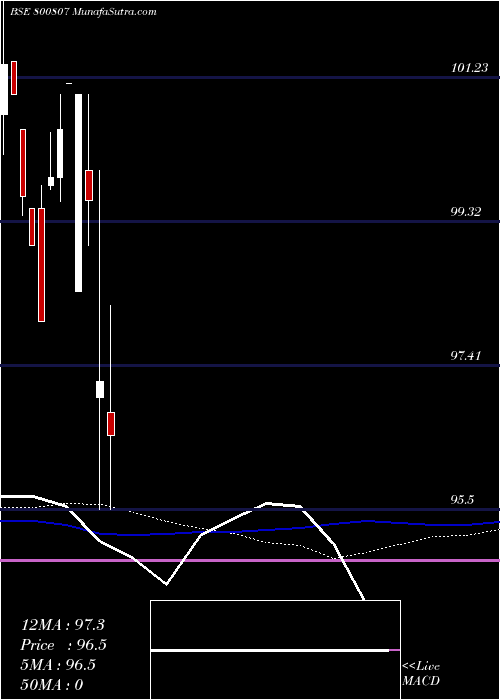This screenshot has width=500, height=700.
Task: Click the 5MA : 96.5 readout
Action: click(x=58, y=665)
